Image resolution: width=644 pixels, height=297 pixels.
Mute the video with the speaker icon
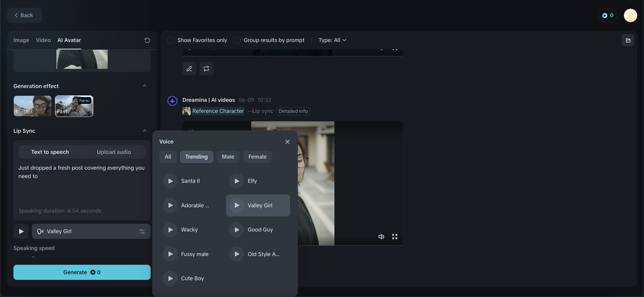point(381,237)
